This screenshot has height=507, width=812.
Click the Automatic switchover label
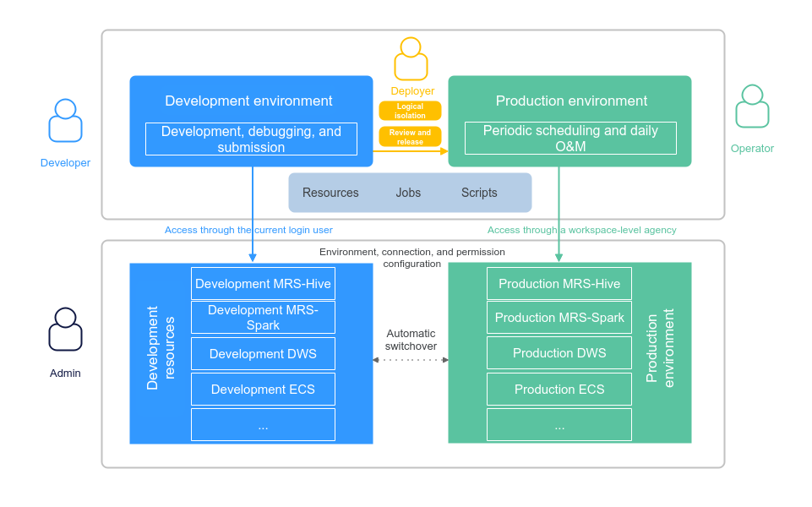(x=411, y=340)
